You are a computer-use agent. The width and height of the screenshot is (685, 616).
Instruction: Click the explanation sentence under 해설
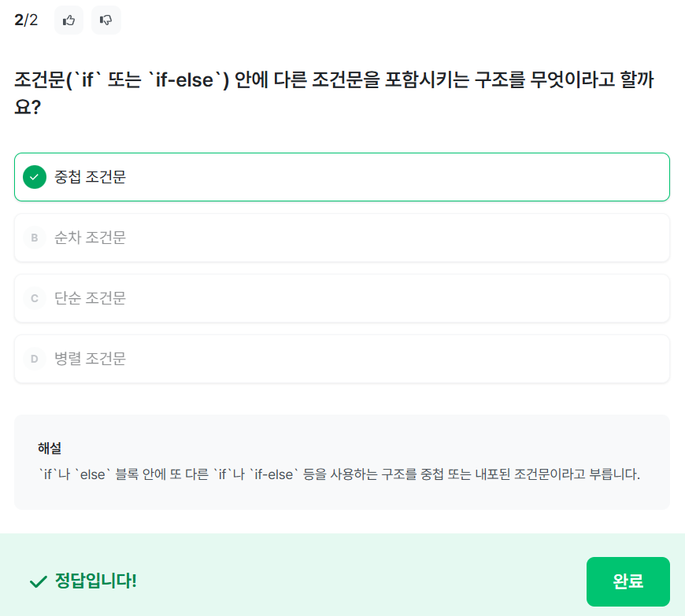coord(339,475)
